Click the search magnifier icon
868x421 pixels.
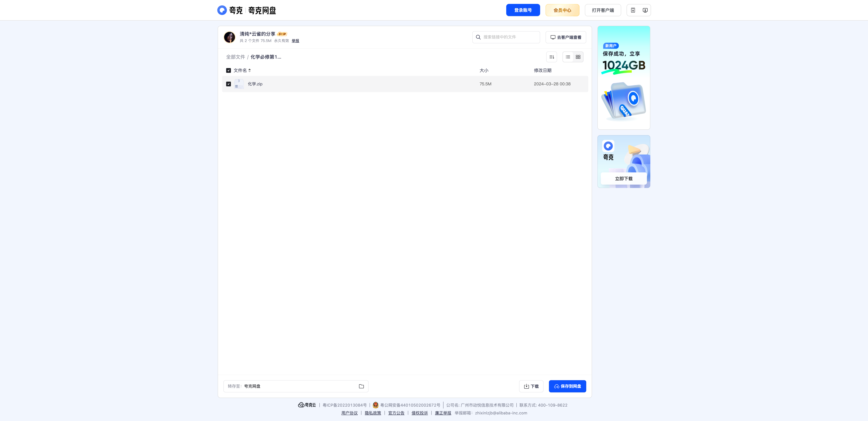[478, 37]
